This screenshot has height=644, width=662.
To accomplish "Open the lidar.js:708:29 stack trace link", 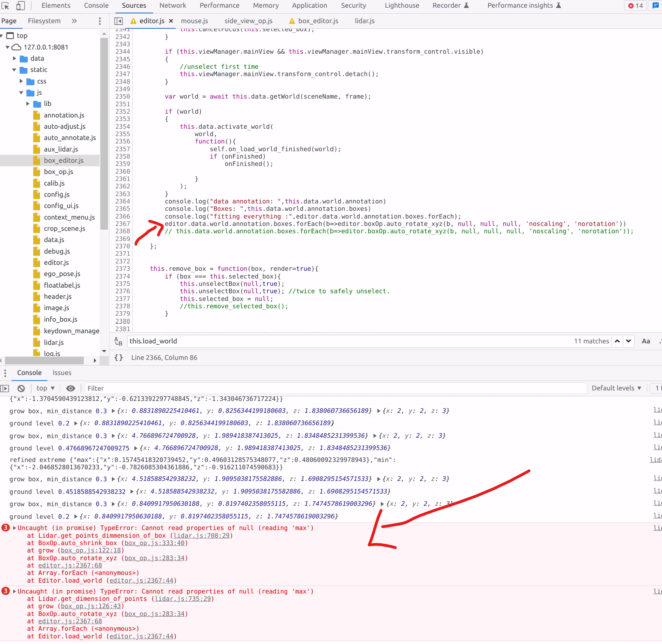I will (x=202, y=536).
